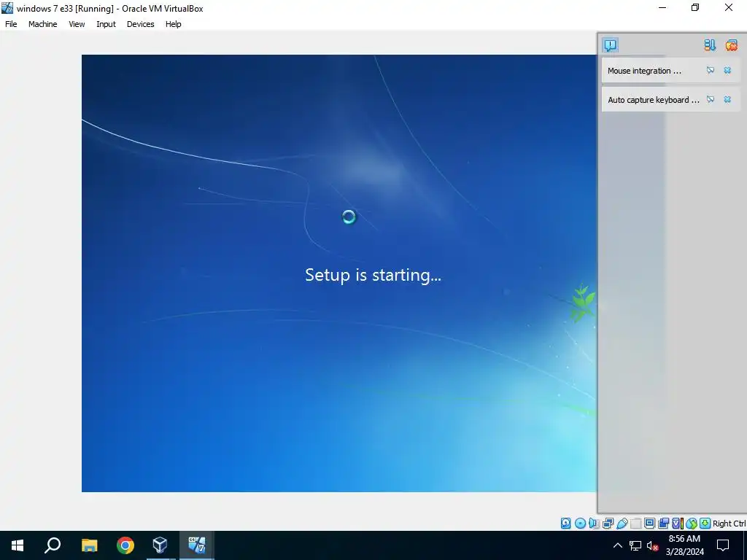
Task: Open the taskbar clock and date
Action: [x=684, y=545]
